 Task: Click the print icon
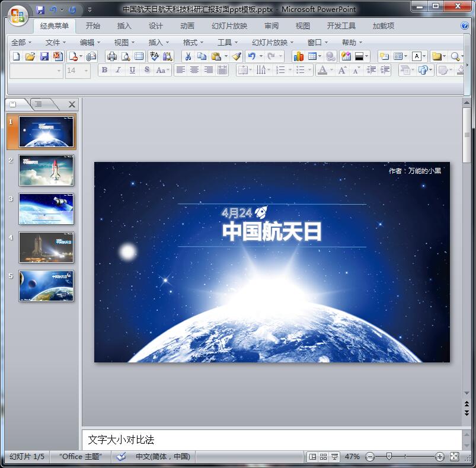point(112,56)
